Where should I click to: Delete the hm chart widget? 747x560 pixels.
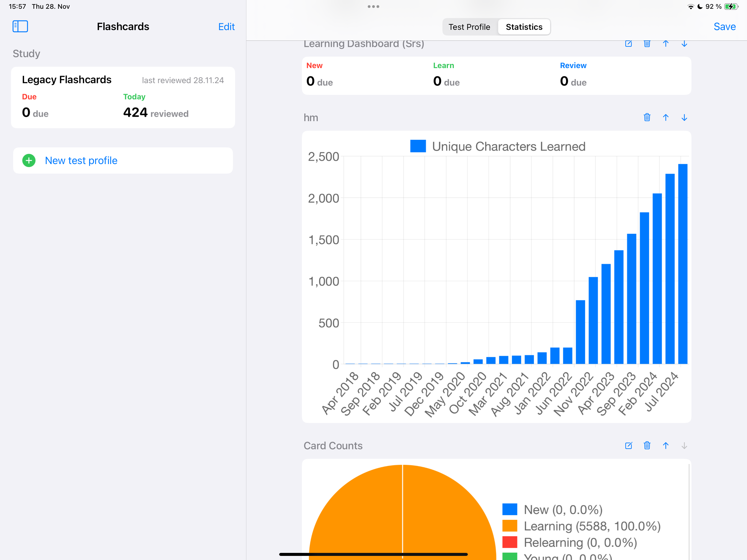point(647,117)
